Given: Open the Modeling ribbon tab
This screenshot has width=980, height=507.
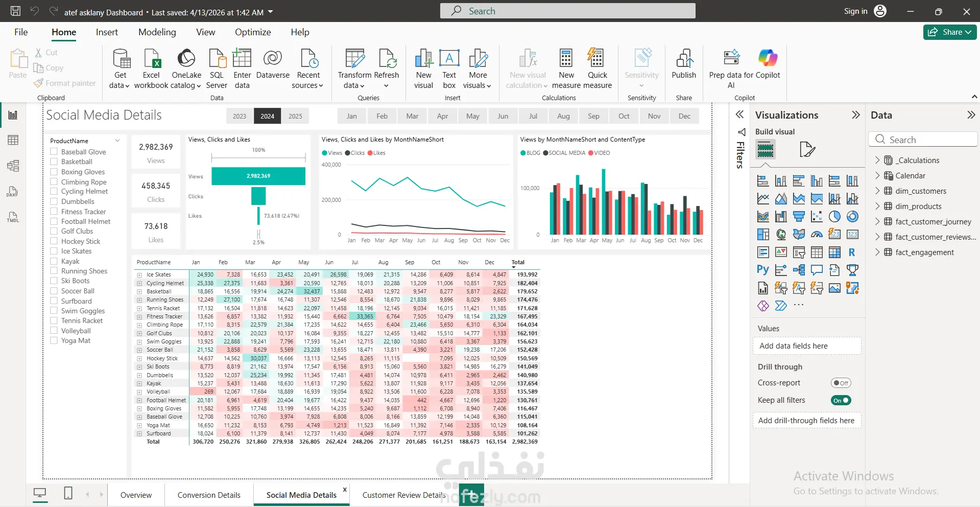Looking at the screenshot, I should tap(157, 32).
